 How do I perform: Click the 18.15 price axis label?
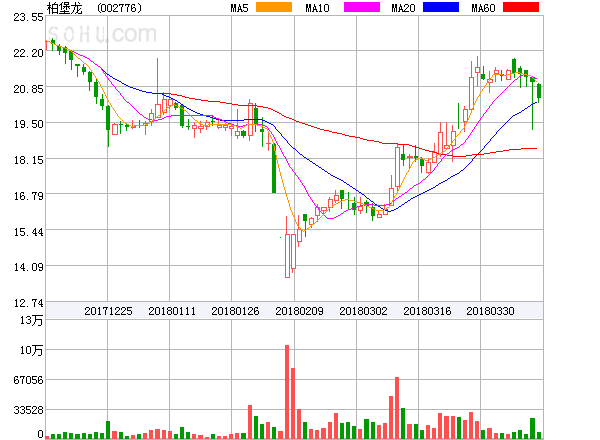tap(28, 160)
